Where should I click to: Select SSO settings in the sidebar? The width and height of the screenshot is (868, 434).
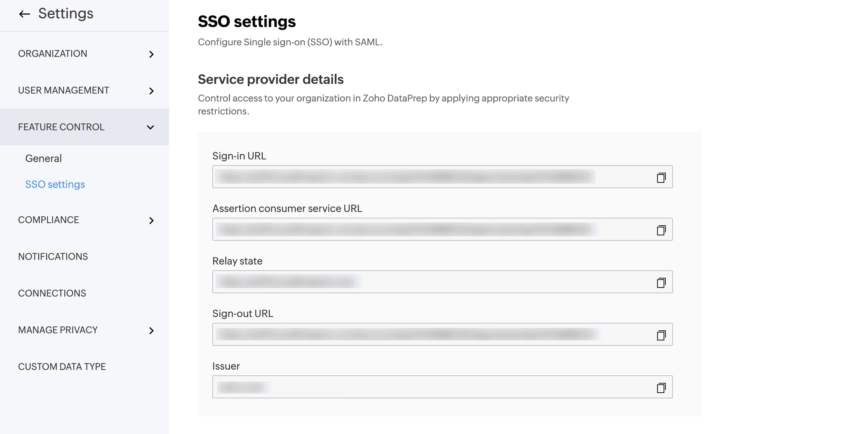pos(55,184)
